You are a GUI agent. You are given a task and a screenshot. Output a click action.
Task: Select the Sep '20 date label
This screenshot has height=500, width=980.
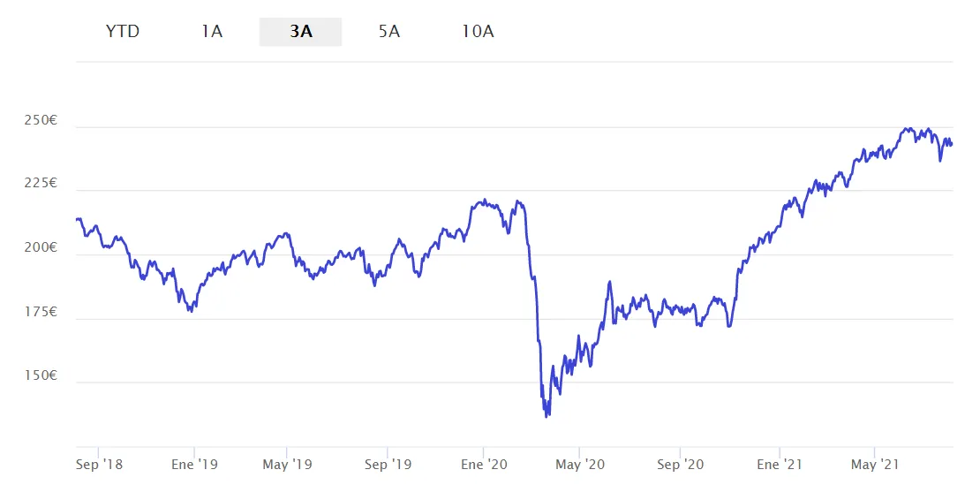(x=682, y=464)
